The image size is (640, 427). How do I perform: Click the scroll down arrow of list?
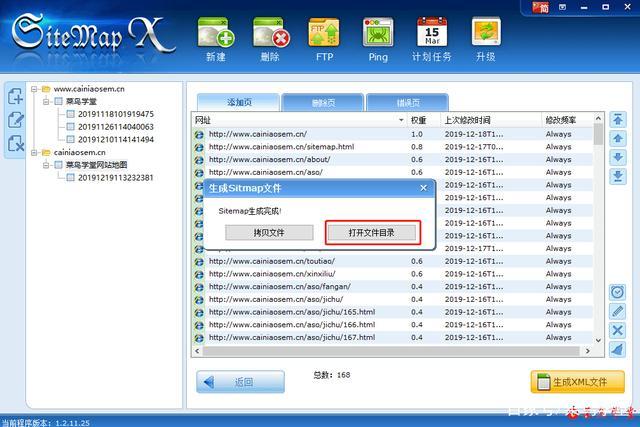(598, 340)
